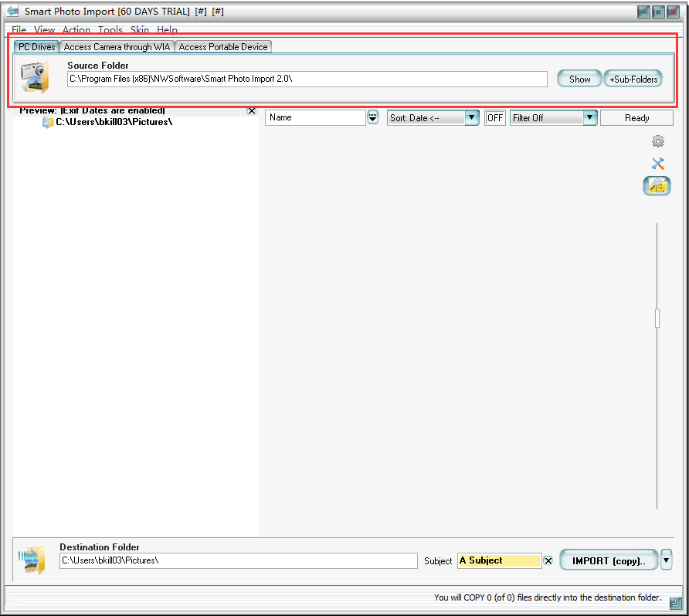The height and width of the screenshot is (616, 689).
Task: Select C:\Users\bkill03\Pictures\ in preview tree
Action: point(114,122)
